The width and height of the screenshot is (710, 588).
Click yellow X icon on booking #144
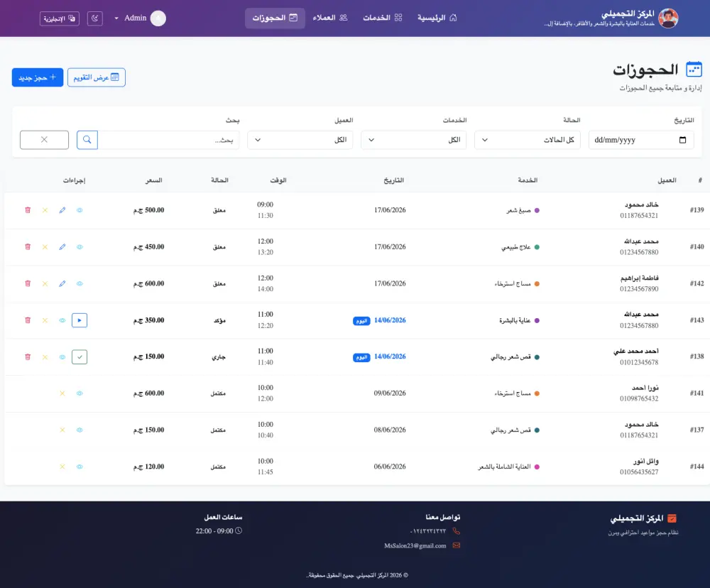point(62,467)
